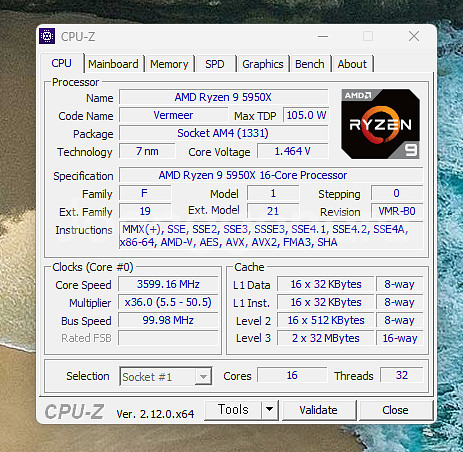Screen dimensions: 463x452
Task: Open the SPD tab
Action: tap(215, 64)
